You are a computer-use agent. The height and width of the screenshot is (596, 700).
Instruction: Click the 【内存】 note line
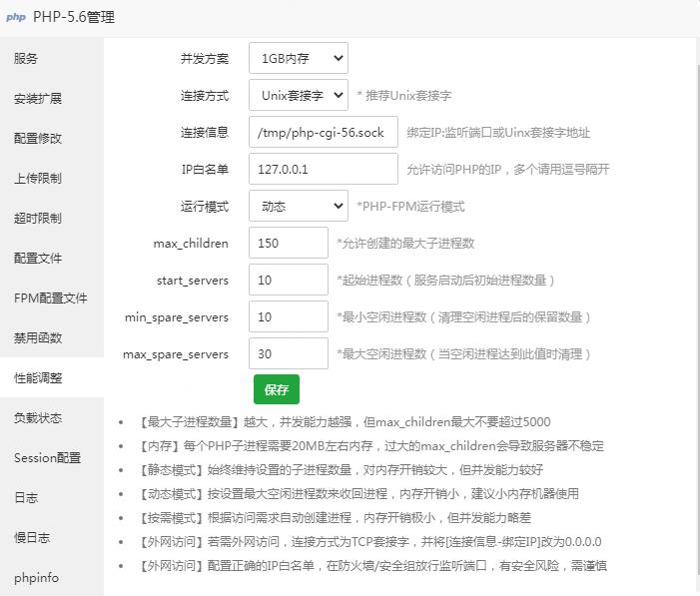click(x=371, y=446)
